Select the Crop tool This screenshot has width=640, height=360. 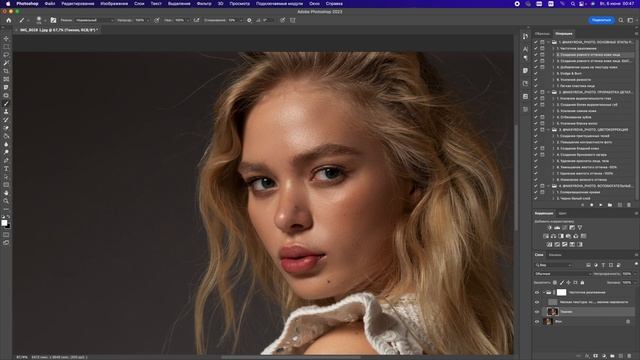click(6, 71)
